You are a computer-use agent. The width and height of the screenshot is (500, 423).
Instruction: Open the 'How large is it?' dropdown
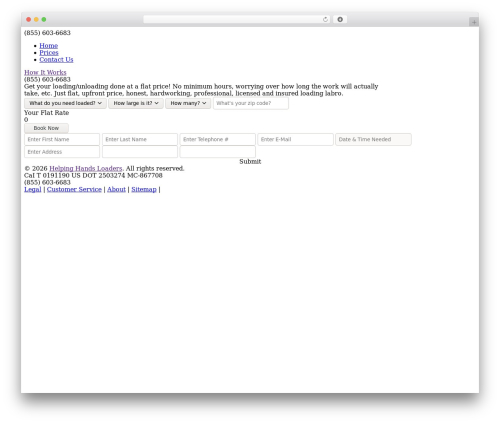(136, 103)
